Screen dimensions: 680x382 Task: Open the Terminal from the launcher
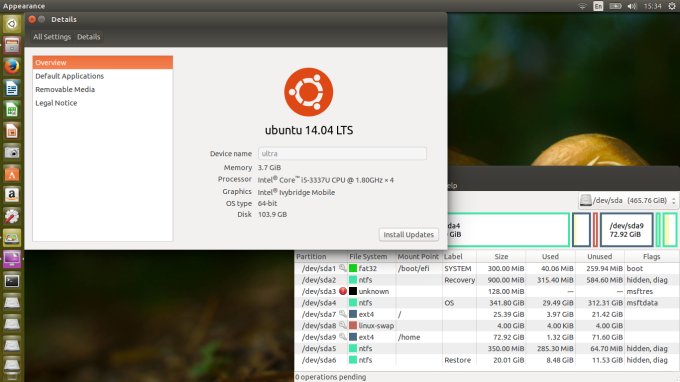tap(12, 281)
